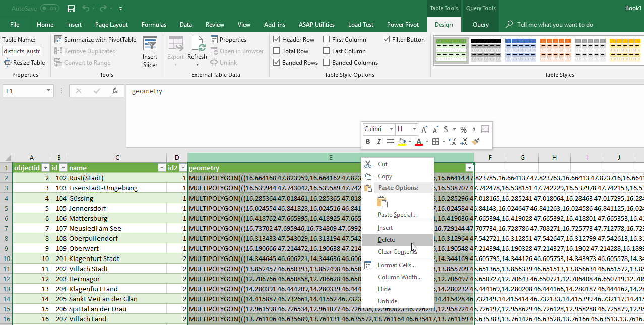Click Remove Duplicates
Image resolution: width=644 pixels, height=325 pixels.
point(84,51)
